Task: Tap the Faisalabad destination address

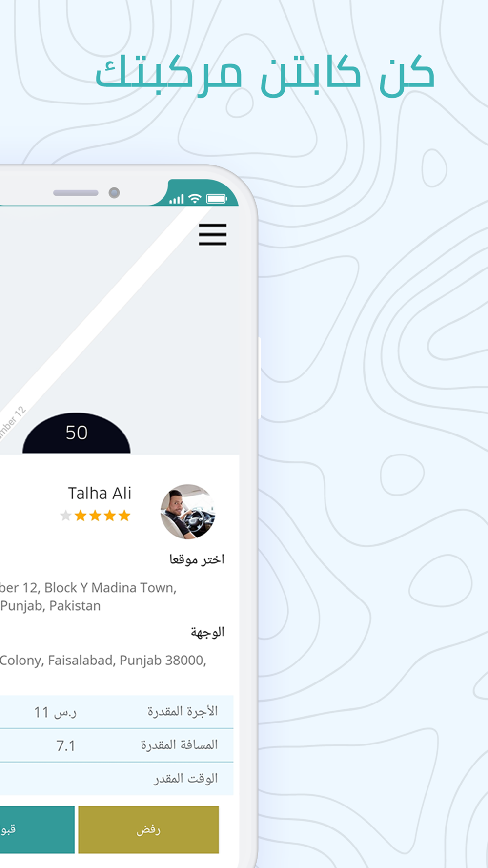Action: tap(103, 661)
